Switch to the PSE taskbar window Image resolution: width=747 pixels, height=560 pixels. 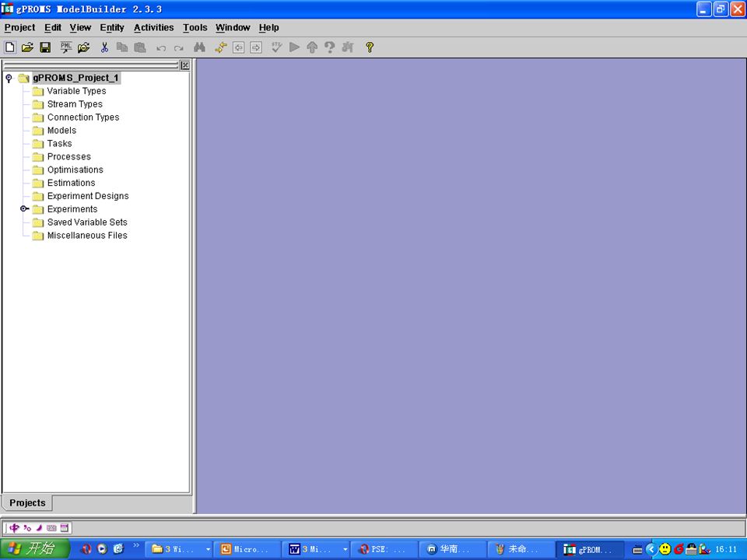(x=384, y=550)
